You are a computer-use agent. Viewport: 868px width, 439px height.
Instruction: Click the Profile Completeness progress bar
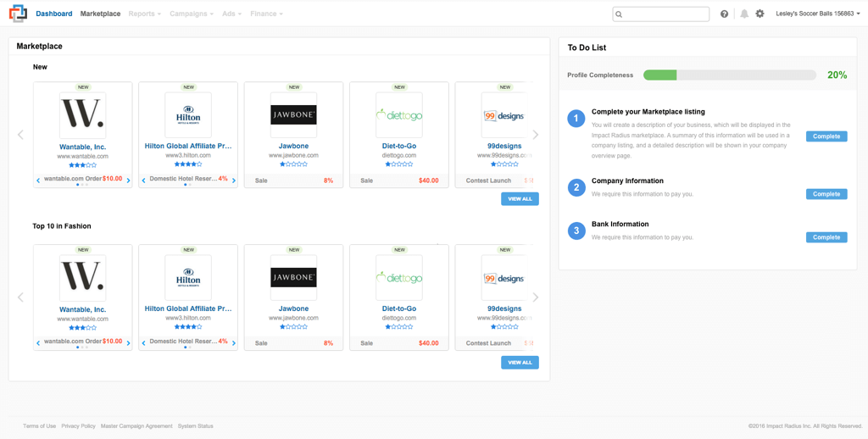(729, 75)
